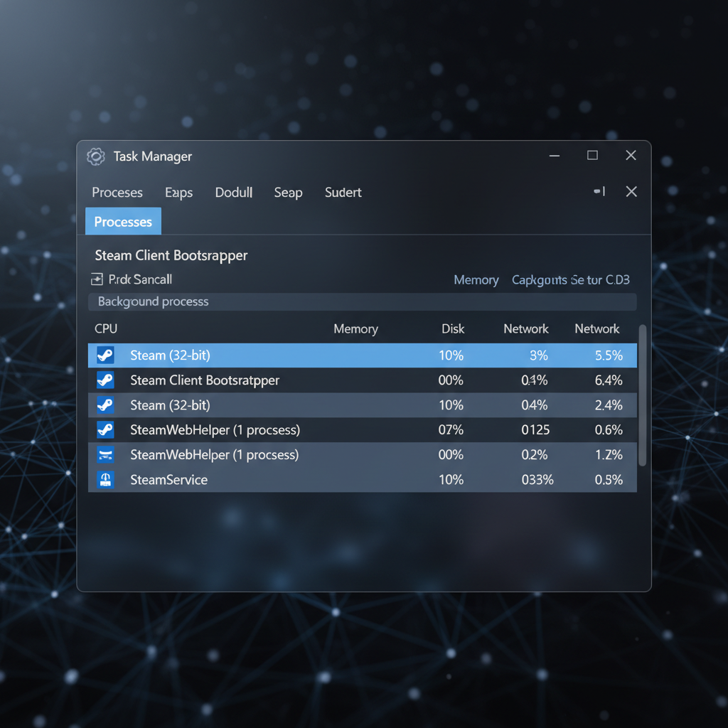
Task: Click the Steam icon in highlighted Steam (32-bit) row
Action: [x=105, y=355]
